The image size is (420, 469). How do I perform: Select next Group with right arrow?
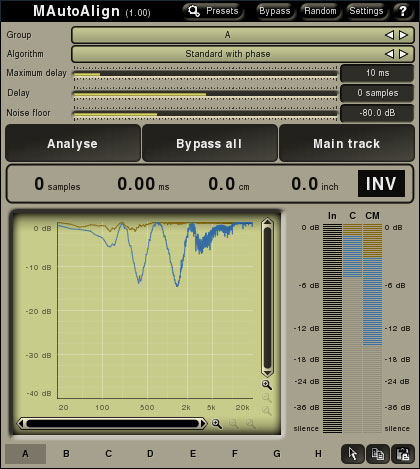404,35
